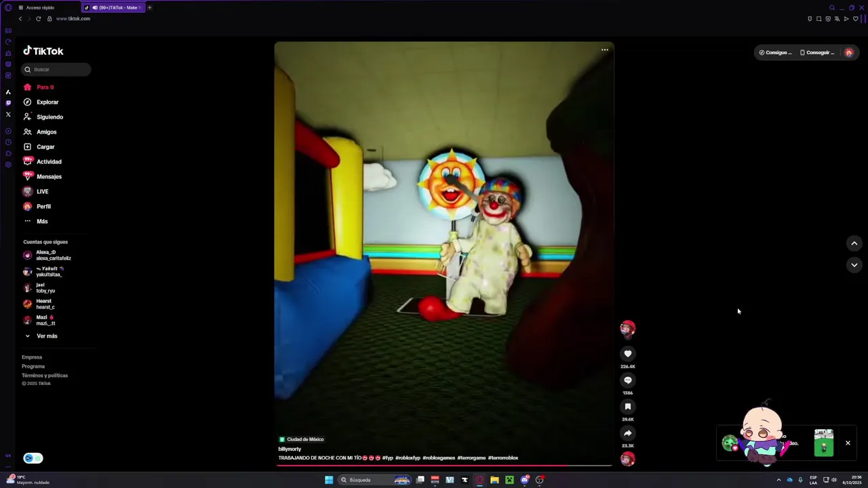The image size is (868, 488).
Task: Expand the Programa footer section
Action: click(x=33, y=366)
